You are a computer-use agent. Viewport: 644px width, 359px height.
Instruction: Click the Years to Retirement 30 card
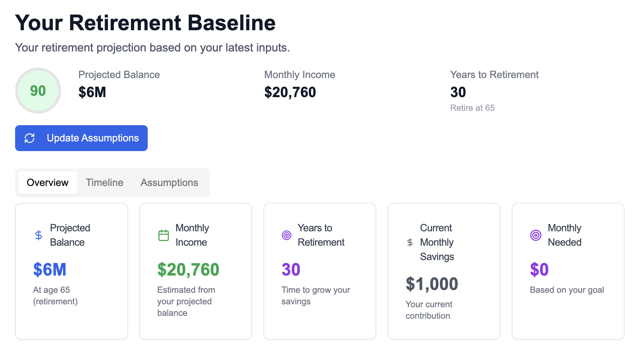click(x=319, y=271)
